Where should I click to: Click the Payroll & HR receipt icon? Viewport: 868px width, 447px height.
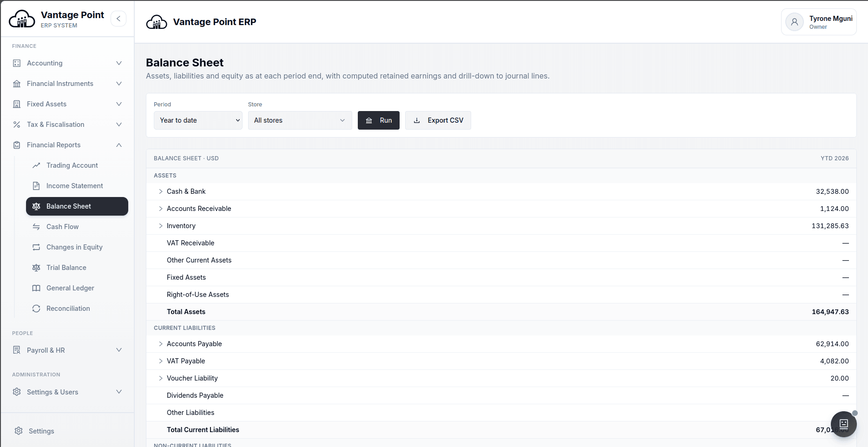click(x=17, y=350)
